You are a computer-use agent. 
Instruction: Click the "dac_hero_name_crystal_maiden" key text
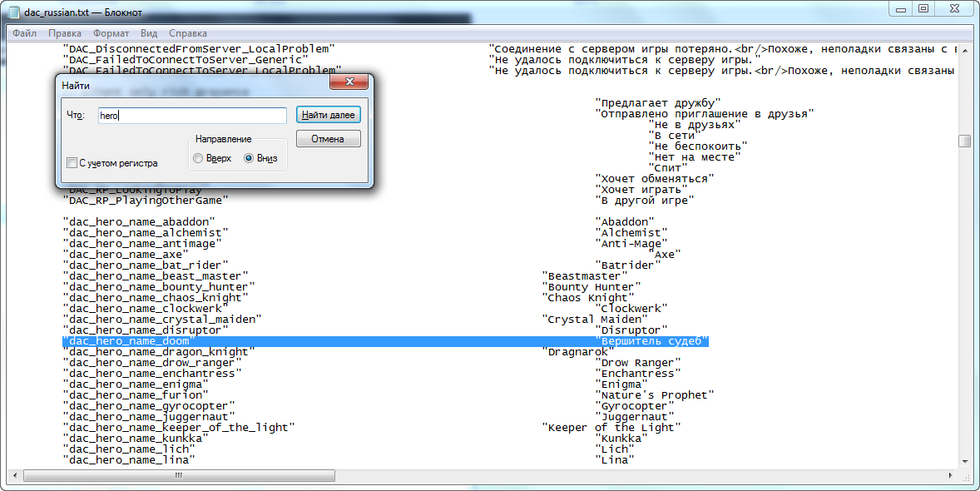[x=162, y=320]
